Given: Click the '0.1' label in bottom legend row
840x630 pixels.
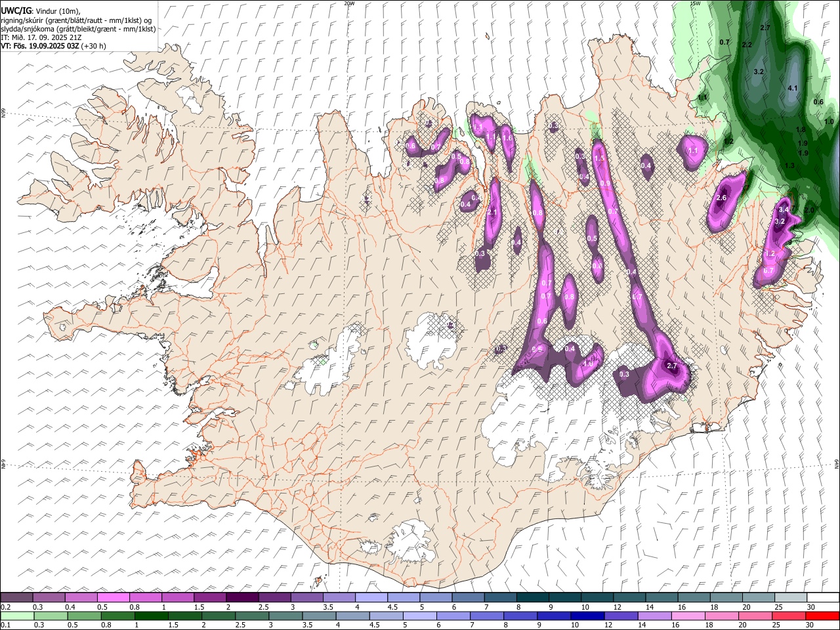Looking at the screenshot, I should click(5, 625).
